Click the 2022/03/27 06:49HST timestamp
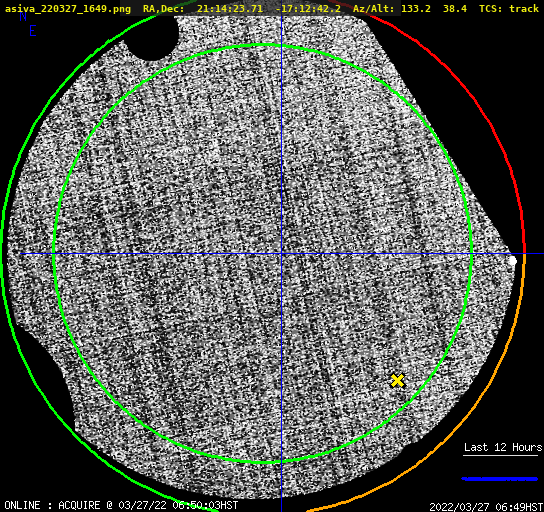The height and width of the screenshot is (512, 544). (486, 507)
